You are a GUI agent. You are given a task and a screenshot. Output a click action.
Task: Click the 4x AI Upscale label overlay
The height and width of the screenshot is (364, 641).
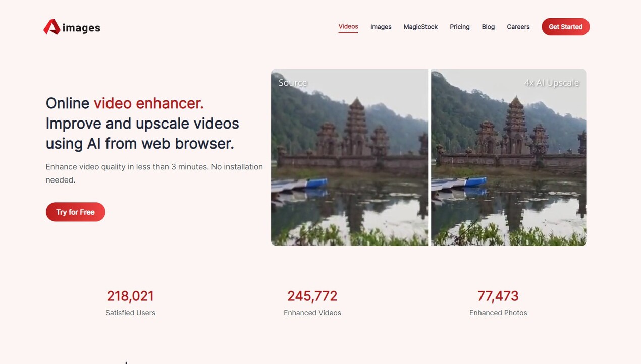[552, 82]
